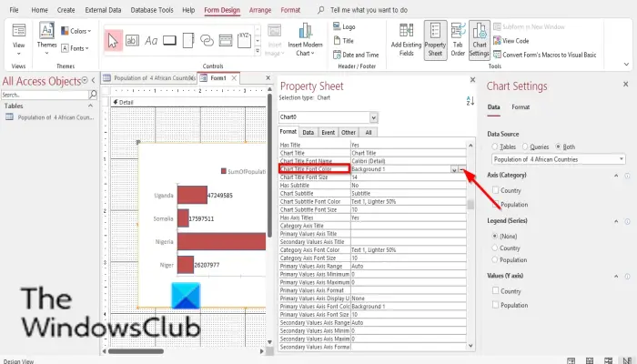
Task: Open the Fonts theme dropdown
Action: (x=75, y=48)
